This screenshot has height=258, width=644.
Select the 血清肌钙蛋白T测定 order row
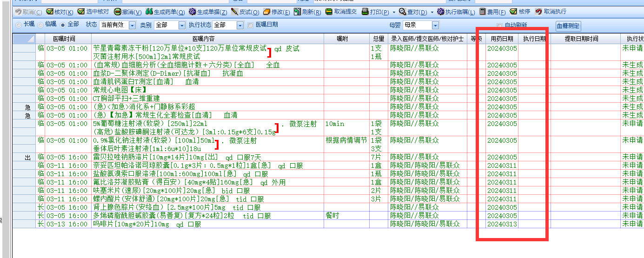pos(328,82)
